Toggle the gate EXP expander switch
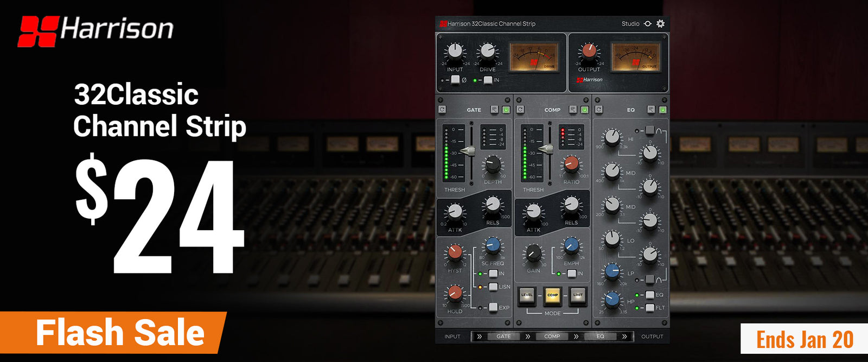868x362 pixels. pos(493,307)
